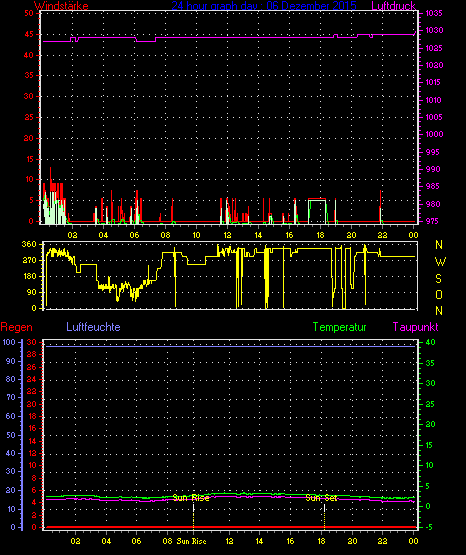
Task: Click the 50 value on Windstärke axis
Action: click(29, 13)
